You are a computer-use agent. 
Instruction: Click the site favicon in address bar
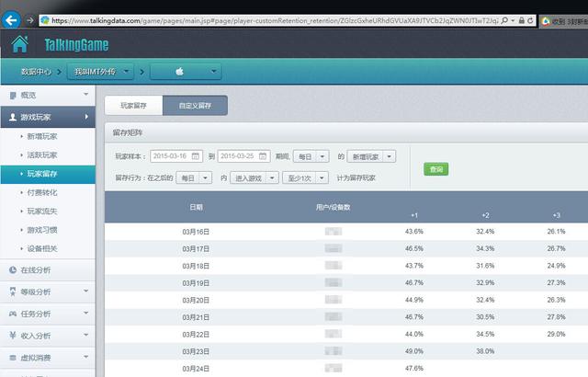(x=45, y=20)
